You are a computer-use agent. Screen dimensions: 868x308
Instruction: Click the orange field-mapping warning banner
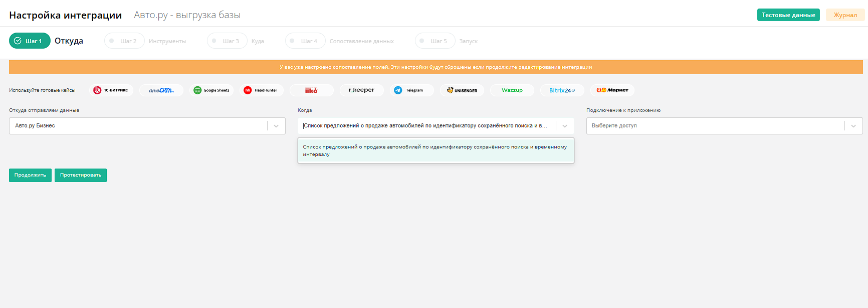point(436,67)
